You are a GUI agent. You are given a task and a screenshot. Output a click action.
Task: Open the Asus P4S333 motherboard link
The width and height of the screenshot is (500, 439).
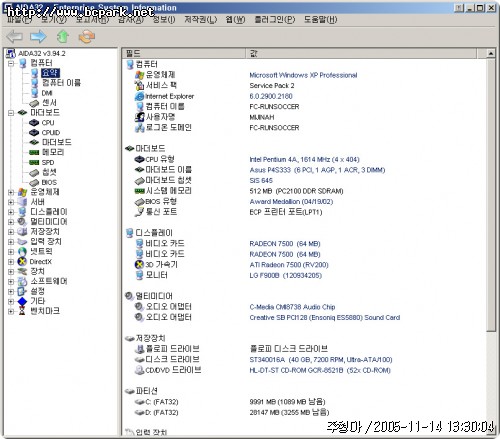pyautogui.click(x=317, y=170)
